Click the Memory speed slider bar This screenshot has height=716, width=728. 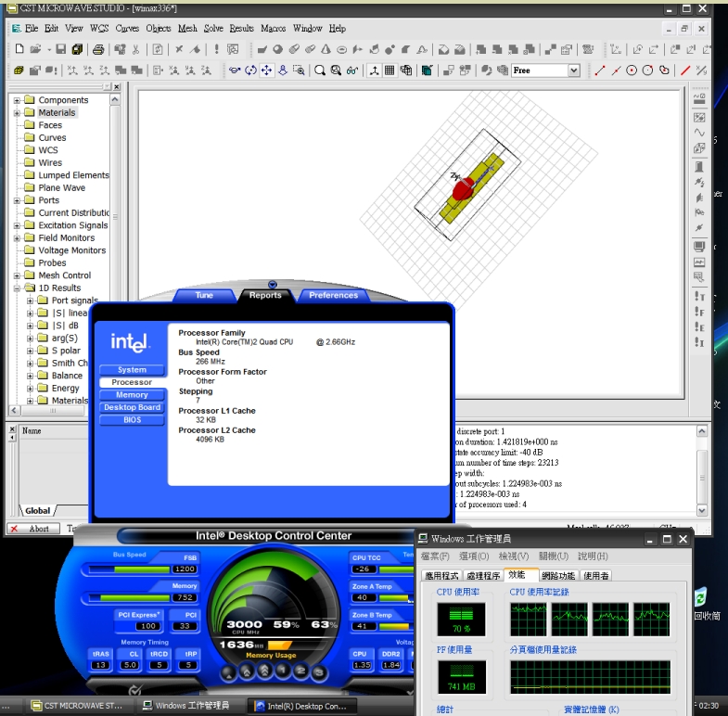pyautogui.click(x=130, y=598)
